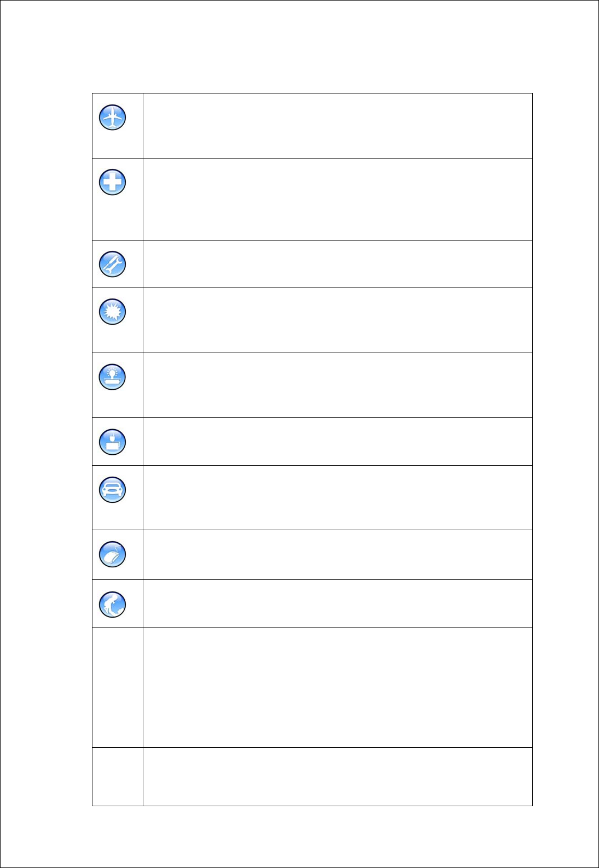Click the computer mouse icon
599x868 pixels.
tap(113, 554)
